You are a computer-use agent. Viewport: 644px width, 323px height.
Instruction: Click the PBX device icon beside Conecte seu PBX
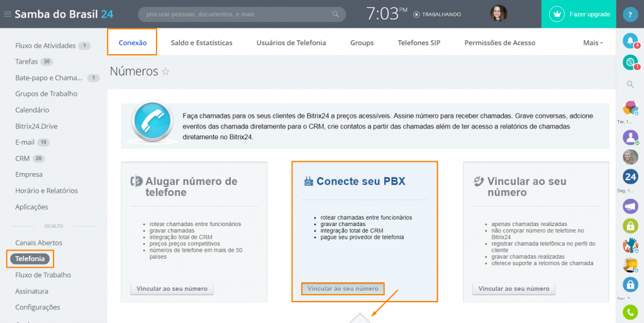pos(308,181)
